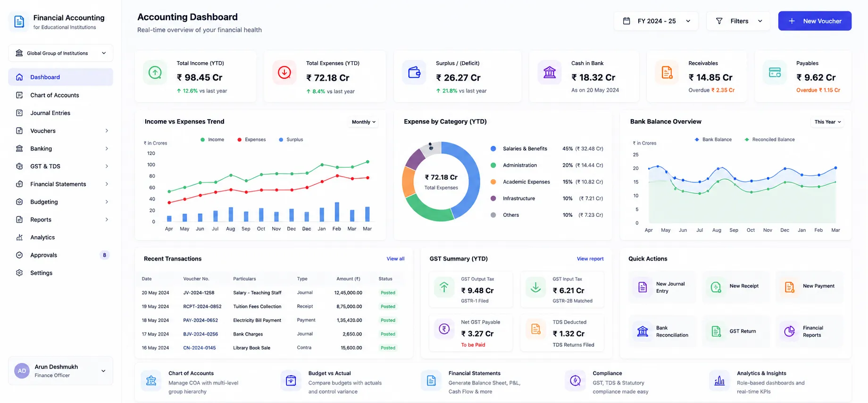Click the Approvals badge showing 8
The width and height of the screenshot is (868, 403).
coord(104,255)
